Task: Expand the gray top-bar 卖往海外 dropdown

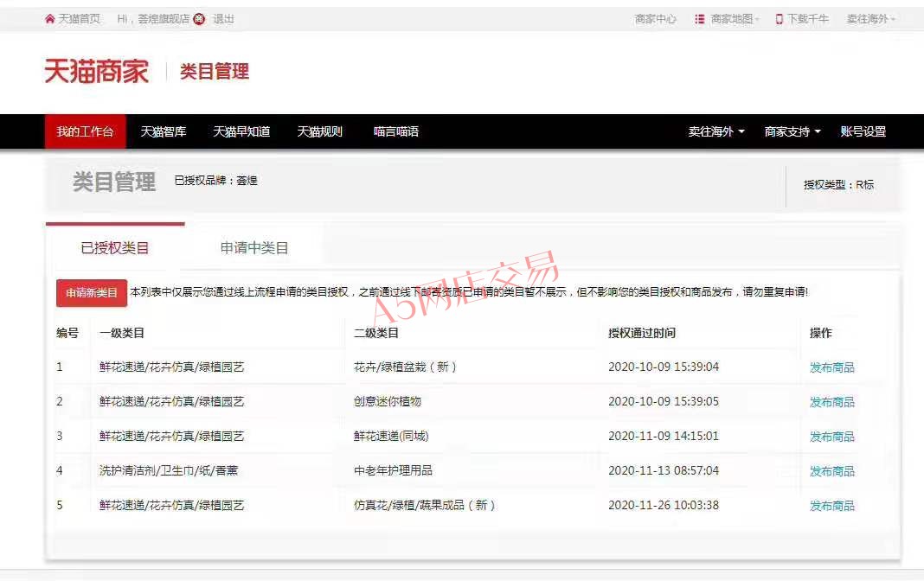Action: tap(871, 19)
